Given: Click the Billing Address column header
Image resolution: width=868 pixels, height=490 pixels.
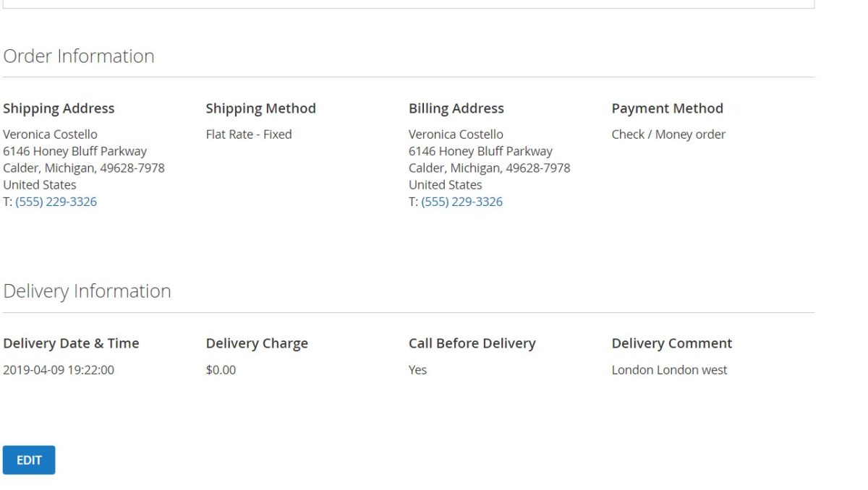Looking at the screenshot, I should click(x=456, y=108).
